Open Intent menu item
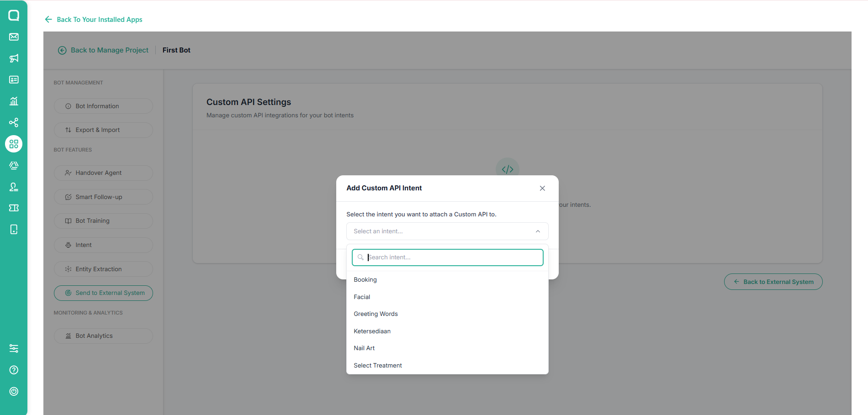Image resolution: width=868 pixels, height=415 pixels. [103, 245]
